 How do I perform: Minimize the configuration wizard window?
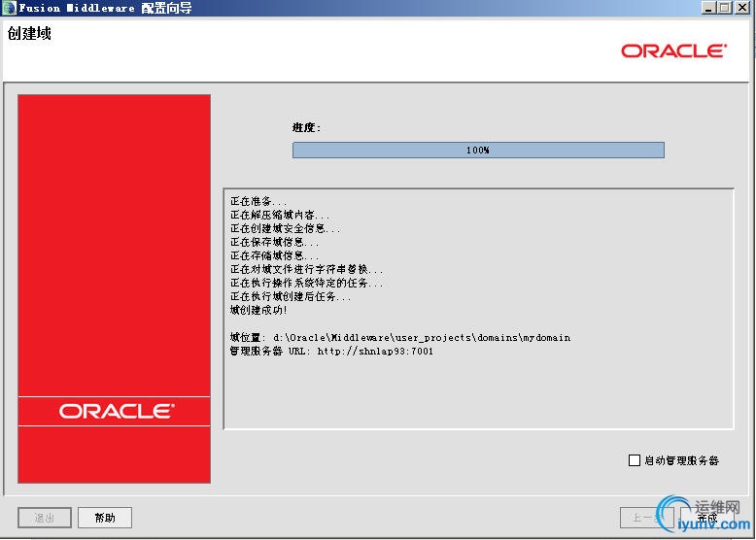click(708, 7)
